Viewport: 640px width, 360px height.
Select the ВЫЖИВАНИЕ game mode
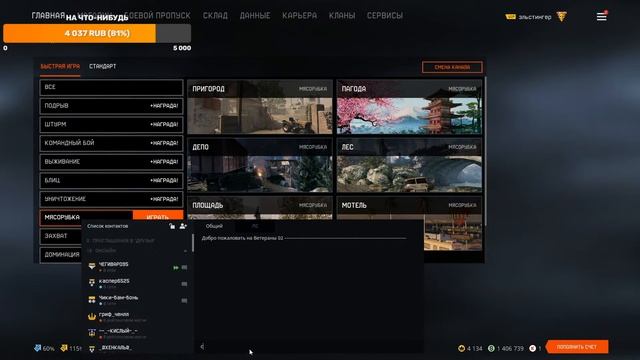(x=111, y=162)
